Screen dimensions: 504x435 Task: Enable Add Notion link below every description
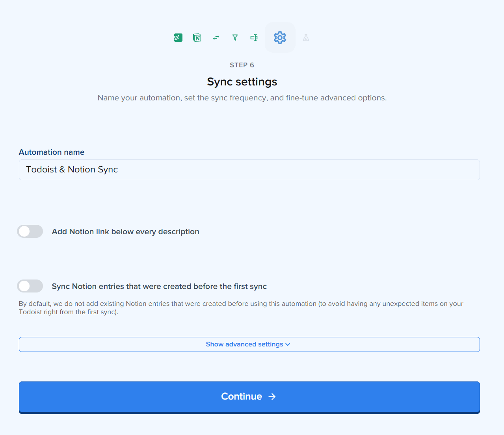tap(30, 231)
